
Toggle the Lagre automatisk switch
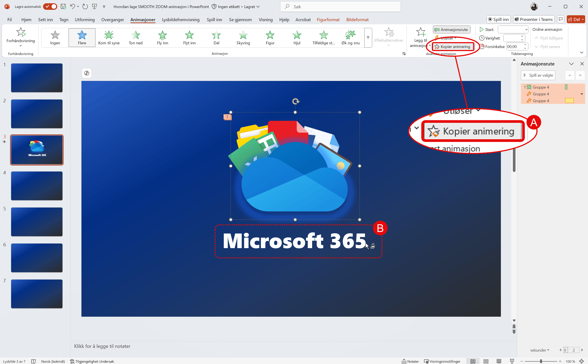[x=50, y=7]
